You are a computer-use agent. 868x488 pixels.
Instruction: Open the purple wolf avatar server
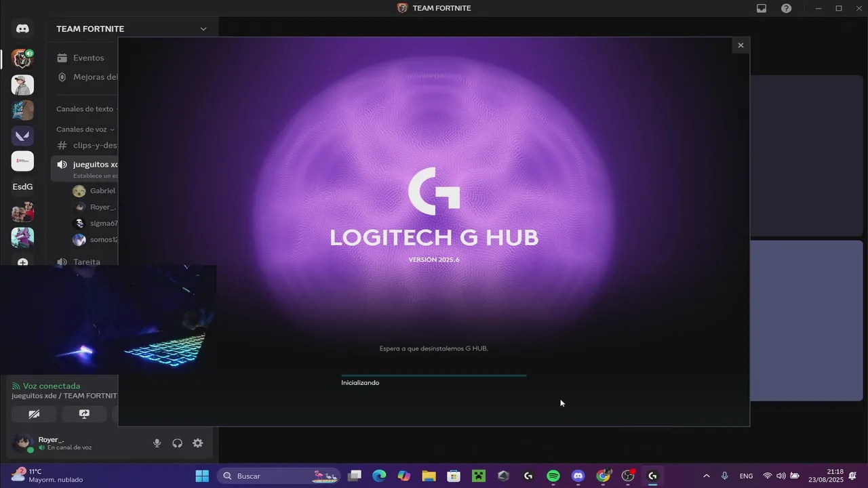pos(22,237)
